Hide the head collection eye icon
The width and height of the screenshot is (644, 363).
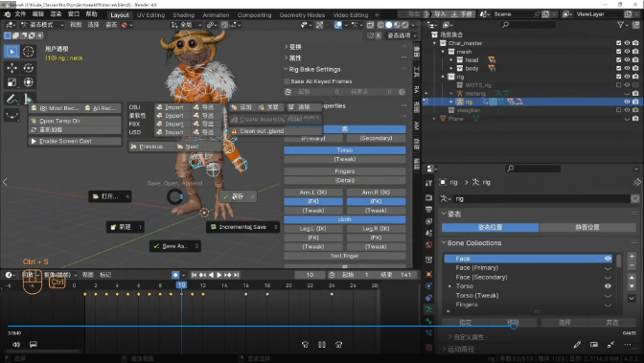point(627,60)
